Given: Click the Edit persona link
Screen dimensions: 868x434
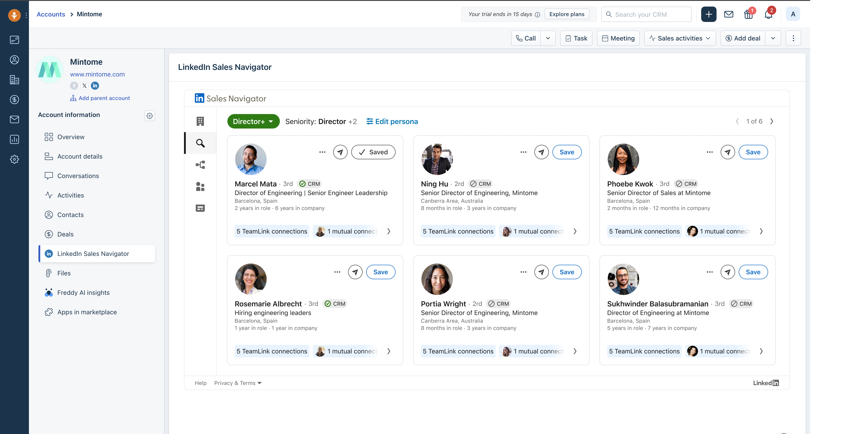Looking at the screenshot, I should 392,122.
